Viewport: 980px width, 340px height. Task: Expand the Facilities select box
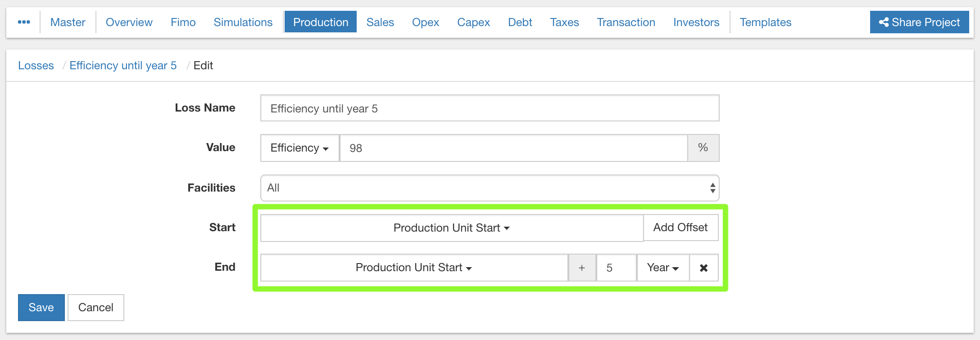(490, 188)
